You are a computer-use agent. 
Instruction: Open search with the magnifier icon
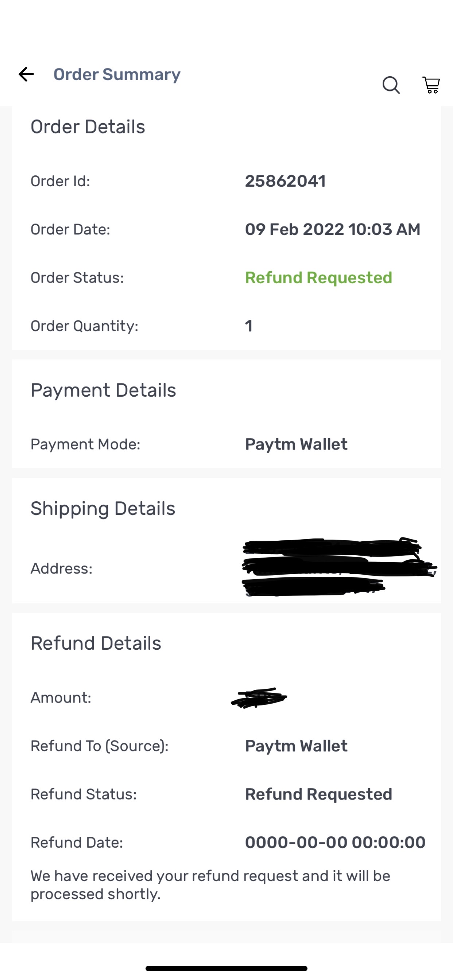(x=391, y=85)
